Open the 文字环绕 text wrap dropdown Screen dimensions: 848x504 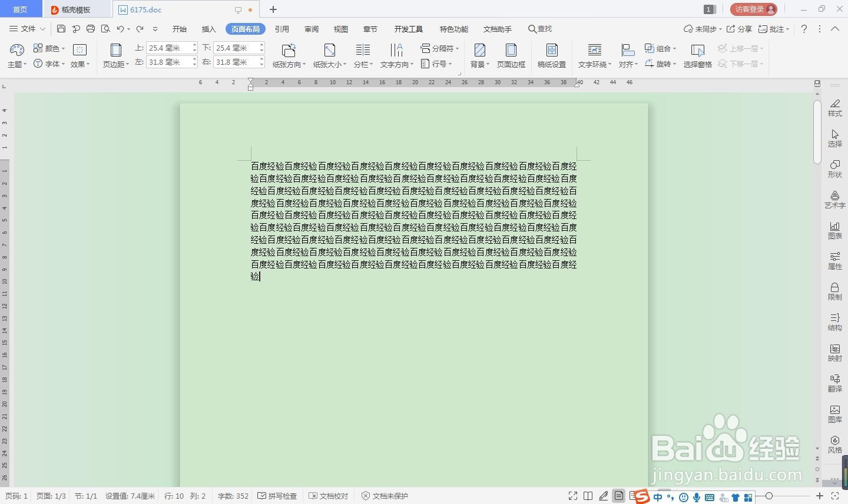point(595,56)
